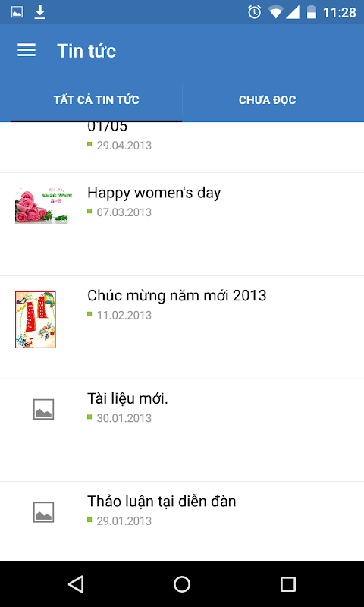The height and width of the screenshot is (607, 364).
Task: Tap the Tin tức title in header
Action: [x=86, y=51]
